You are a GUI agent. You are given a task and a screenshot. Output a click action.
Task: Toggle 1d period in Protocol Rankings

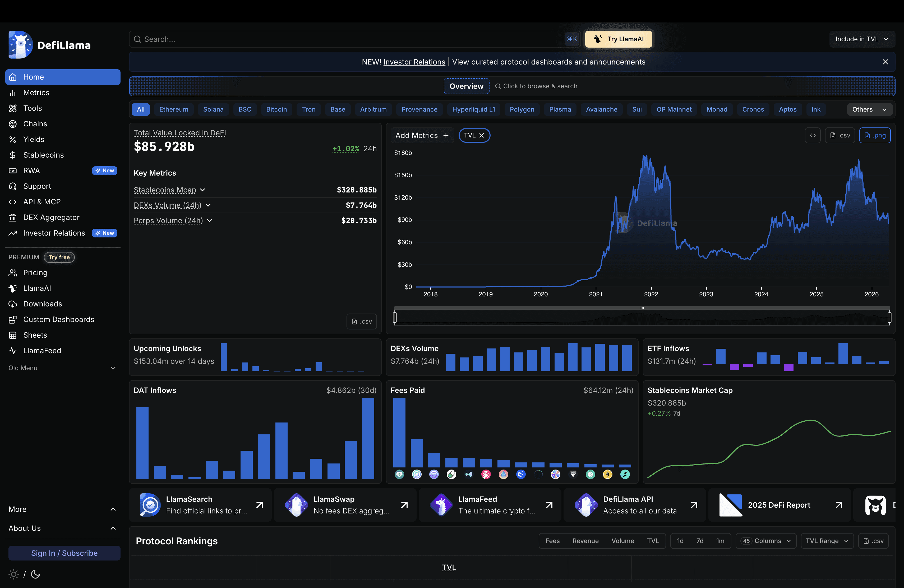click(680, 541)
